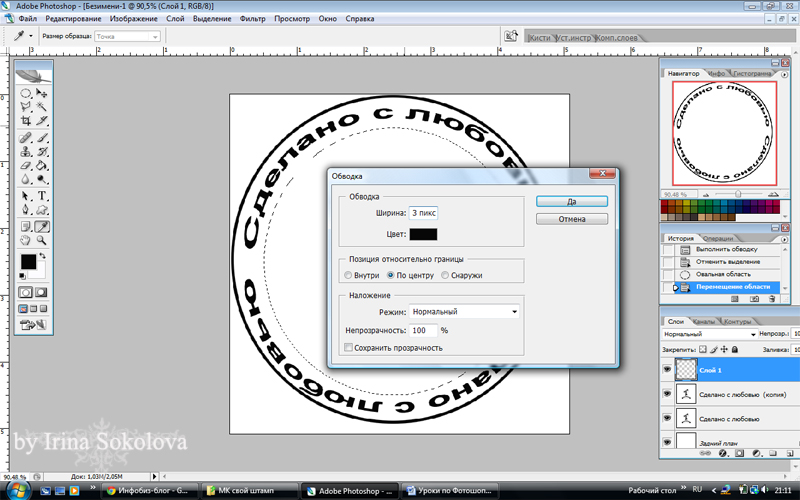Confirm the stroke with Да button
Image resolution: width=800 pixels, height=500 pixels.
[x=572, y=202]
